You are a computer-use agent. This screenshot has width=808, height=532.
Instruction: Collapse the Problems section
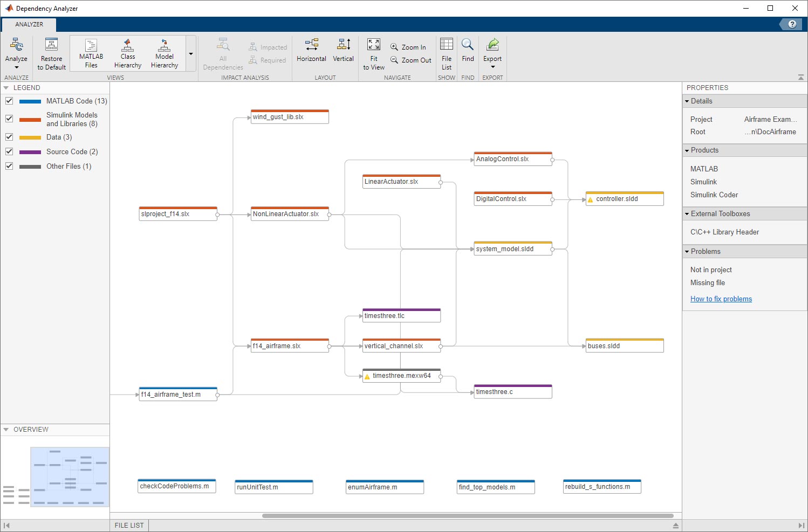[687, 252]
